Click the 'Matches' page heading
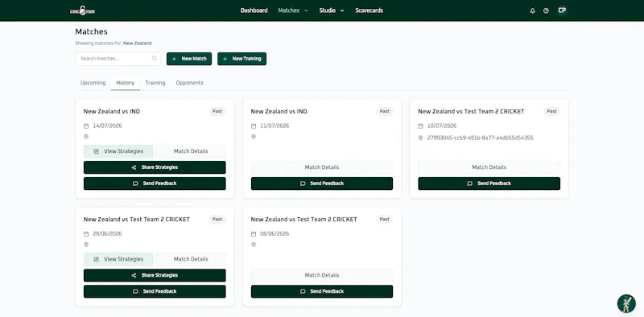 [x=91, y=32]
